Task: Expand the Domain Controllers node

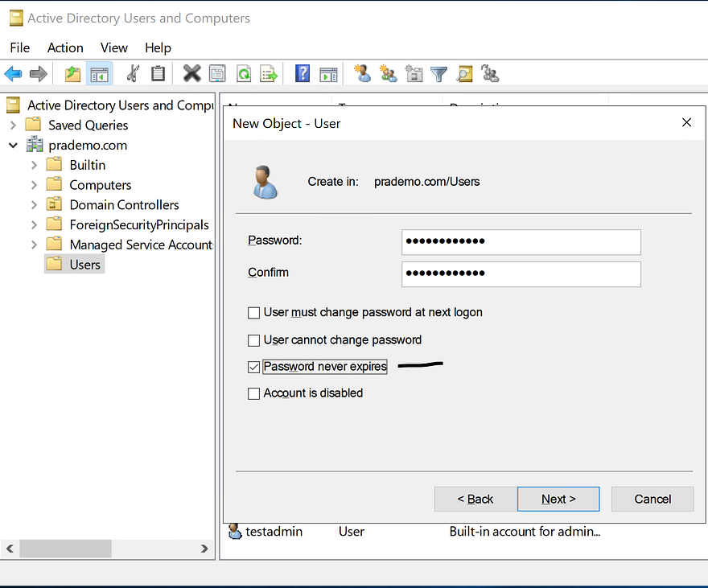Action: click(34, 205)
